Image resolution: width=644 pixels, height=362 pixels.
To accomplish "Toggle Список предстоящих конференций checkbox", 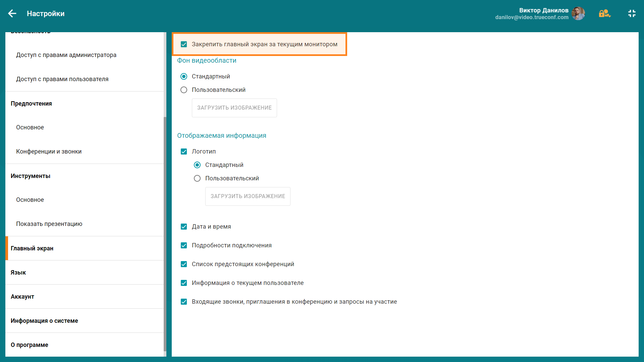I will 184,264.
